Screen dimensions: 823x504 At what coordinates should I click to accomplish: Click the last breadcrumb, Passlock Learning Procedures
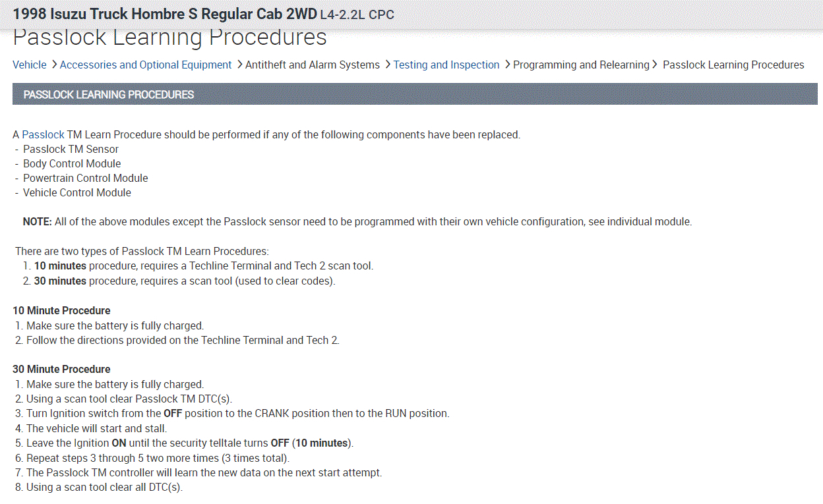pos(733,65)
